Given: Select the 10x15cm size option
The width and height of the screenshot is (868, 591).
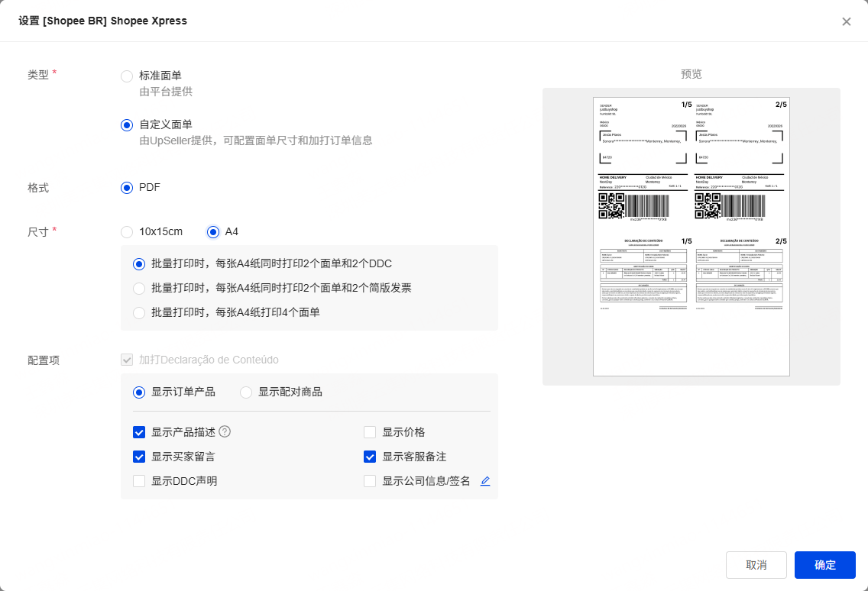Looking at the screenshot, I should [x=127, y=232].
